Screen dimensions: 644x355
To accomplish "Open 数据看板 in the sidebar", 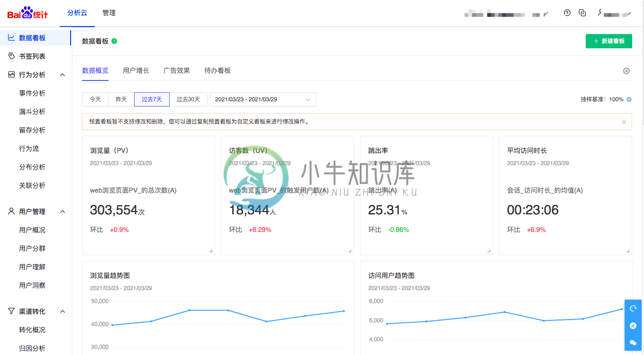I will [x=36, y=38].
